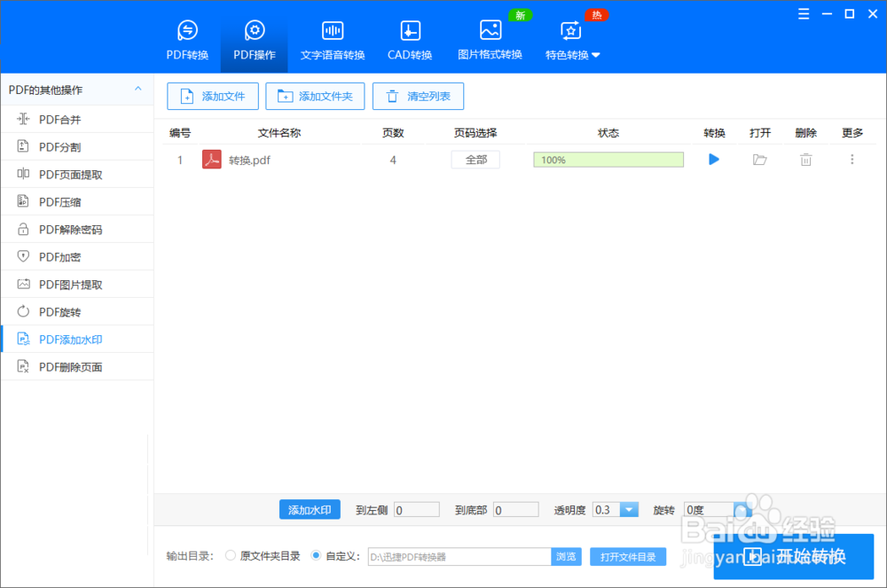This screenshot has height=588, width=887.
Task: Click the 状态 column header
Action: (608, 133)
